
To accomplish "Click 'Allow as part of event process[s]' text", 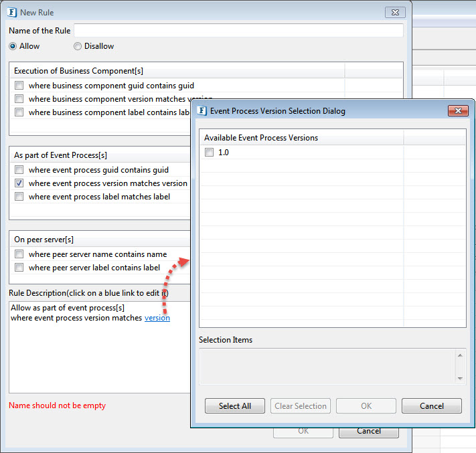I will pos(68,308).
